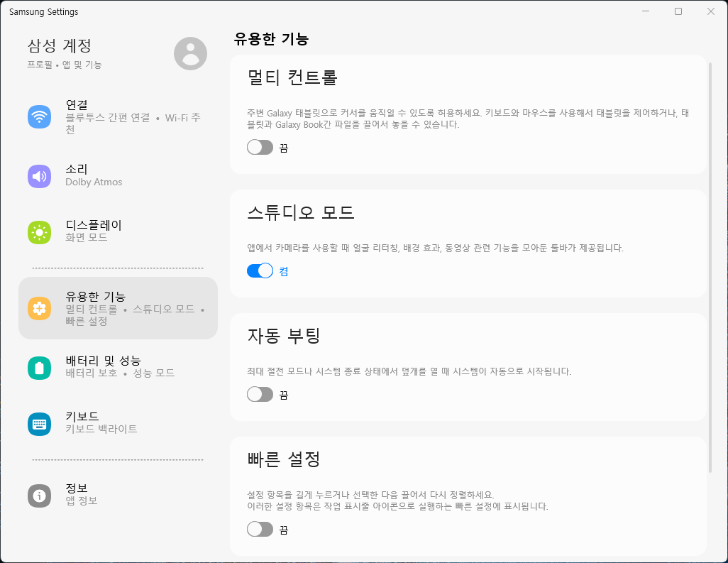Enable the 자동 부팅 toggle
This screenshot has height=563, width=728.
tap(260, 395)
